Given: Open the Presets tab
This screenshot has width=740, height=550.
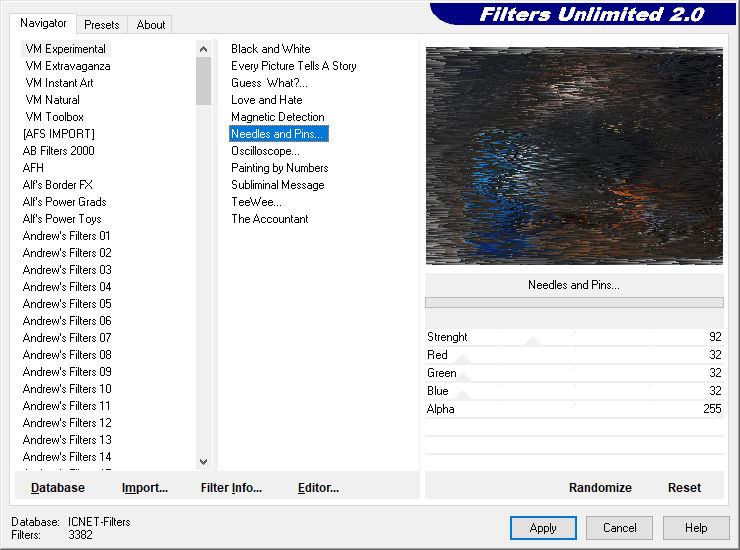Looking at the screenshot, I should coord(101,25).
